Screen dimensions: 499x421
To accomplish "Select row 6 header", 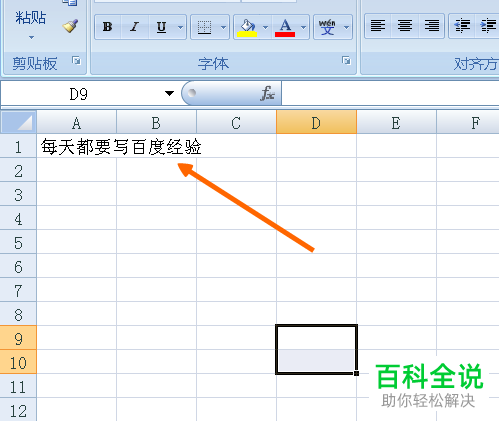I will coord(18,266).
